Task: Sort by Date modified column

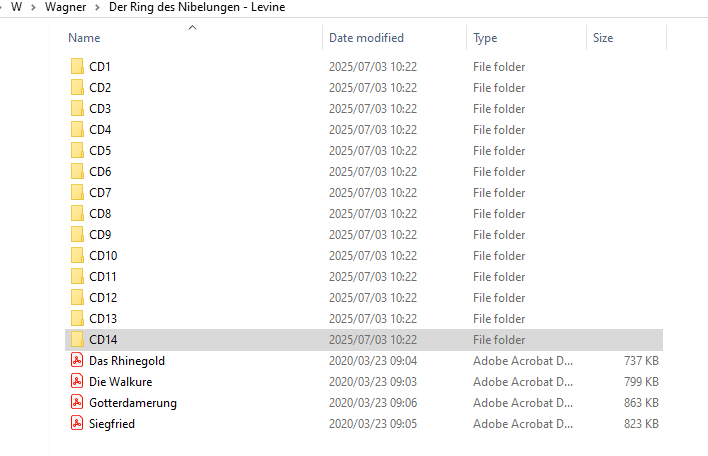Action: click(366, 38)
